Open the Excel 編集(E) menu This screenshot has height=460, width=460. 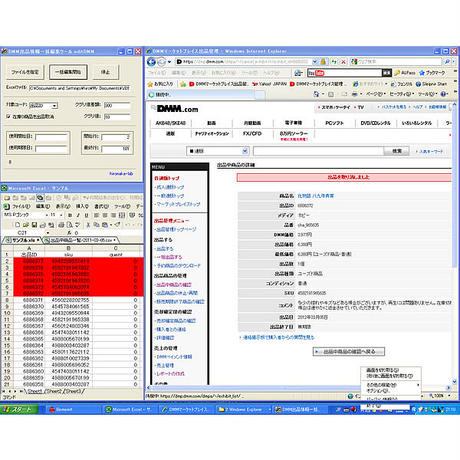(43, 206)
